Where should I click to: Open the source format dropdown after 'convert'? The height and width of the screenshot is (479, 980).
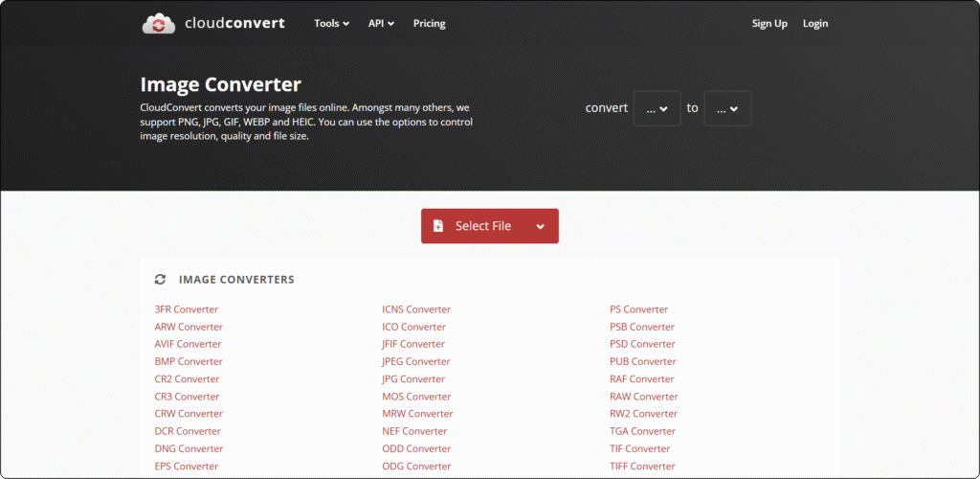[x=657, y=108]
